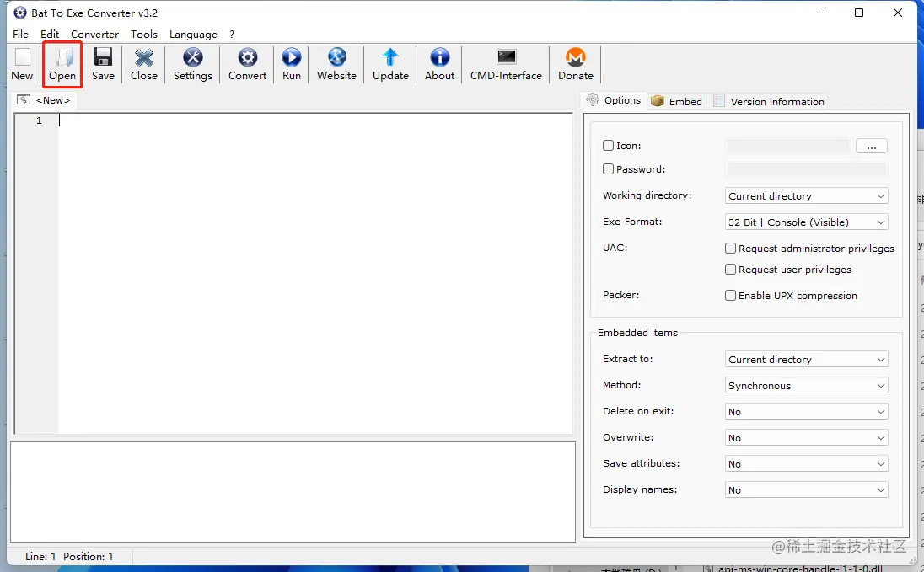Check Request user privileges
The image size is (924, 572).
click(730, 270)
